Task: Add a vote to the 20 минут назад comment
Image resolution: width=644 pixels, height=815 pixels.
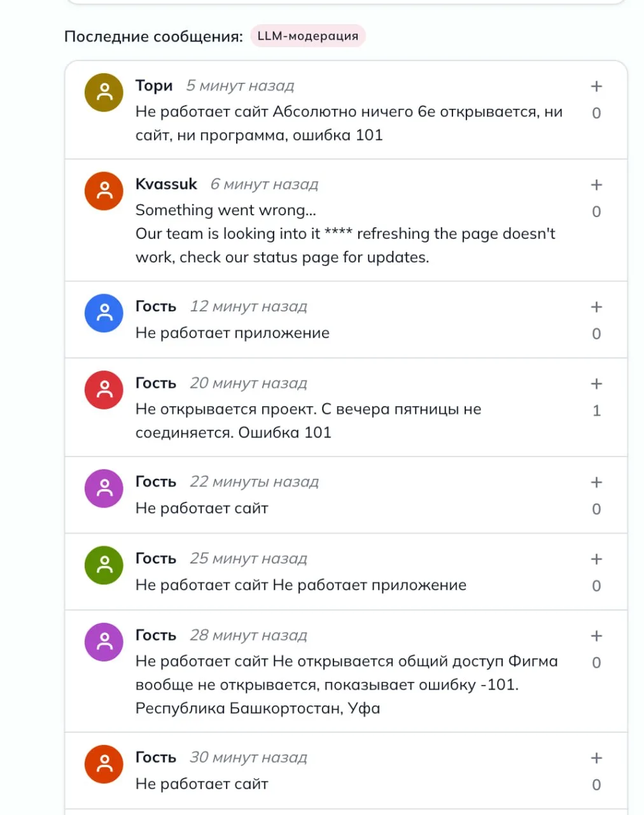Action: tap(596, 384)
